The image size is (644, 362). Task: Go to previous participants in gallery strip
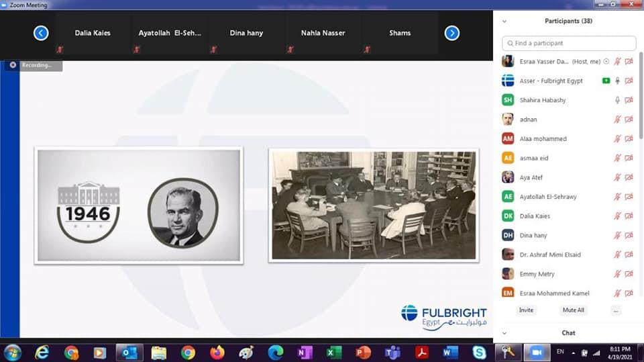pyautogui.click(x=41, y=33)
